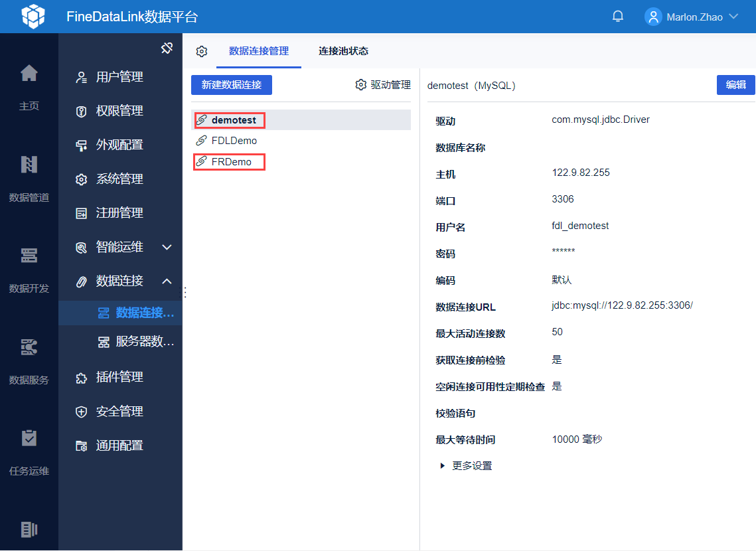Open the notification bell
The height and width of the screenshot is (551, 756).
click(x=618, y=17)
